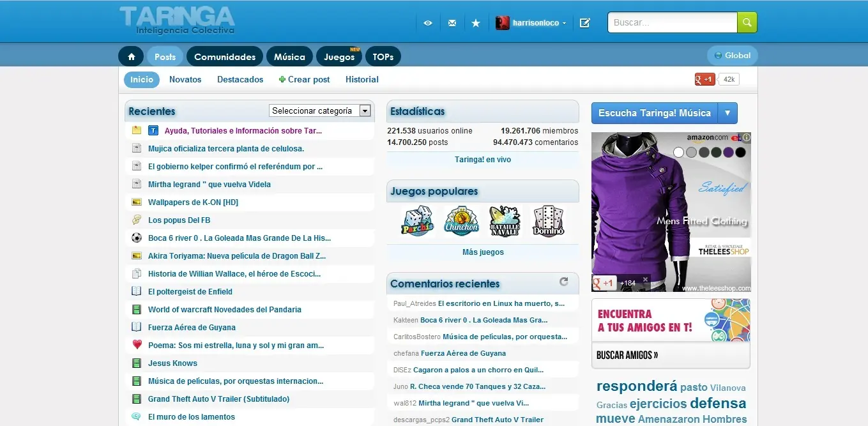Open the Historial subtab
The image size is (868, 426).
[x=362, y=79]
